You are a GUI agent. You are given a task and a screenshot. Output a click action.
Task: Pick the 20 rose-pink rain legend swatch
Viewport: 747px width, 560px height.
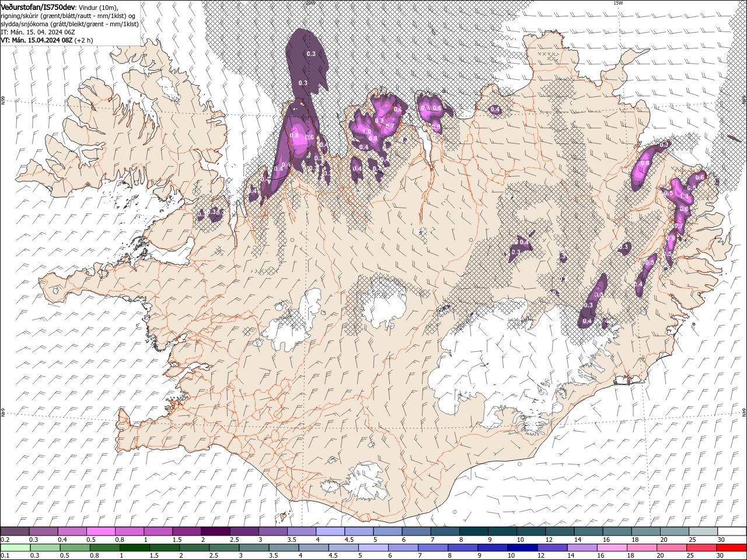[x=672, y=548]
